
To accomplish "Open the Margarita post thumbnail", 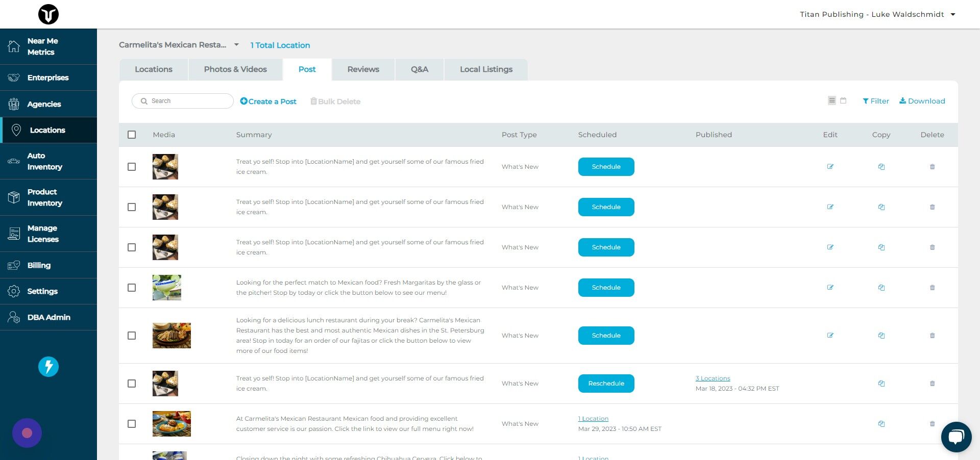I will point(167,288).
